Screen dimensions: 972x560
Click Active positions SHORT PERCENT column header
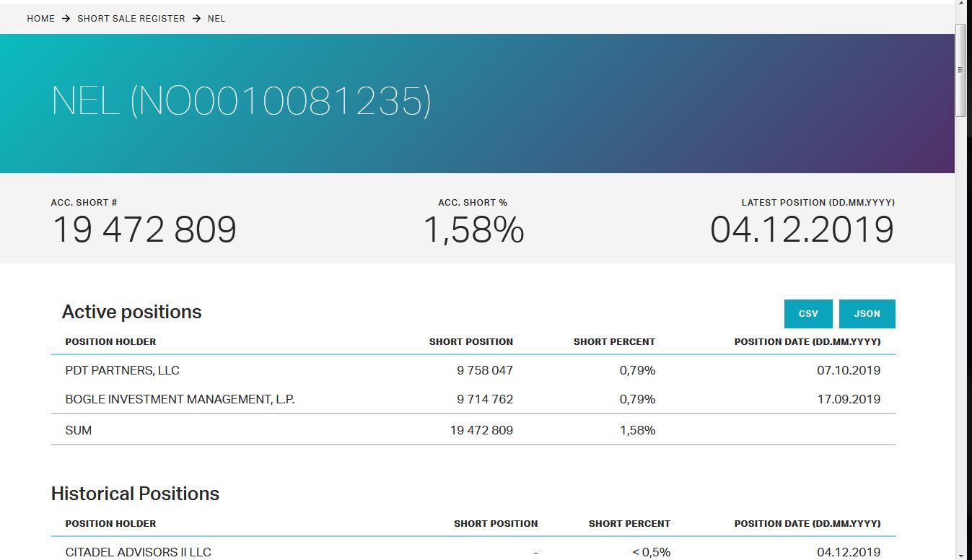[614, 342]
